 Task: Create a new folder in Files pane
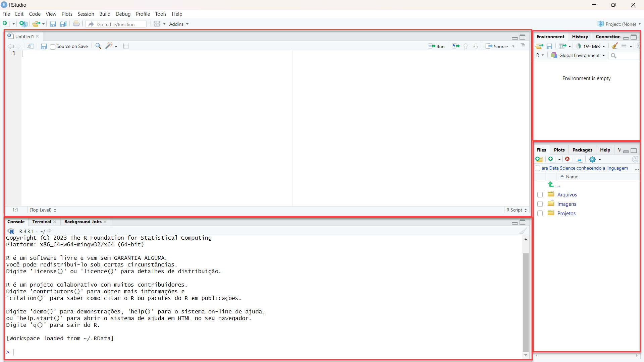(x=539, y=159)
